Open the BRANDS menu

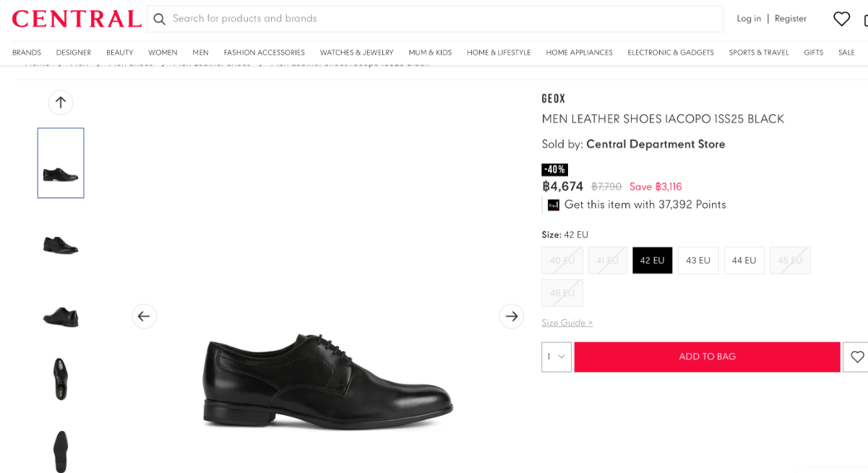27,53
